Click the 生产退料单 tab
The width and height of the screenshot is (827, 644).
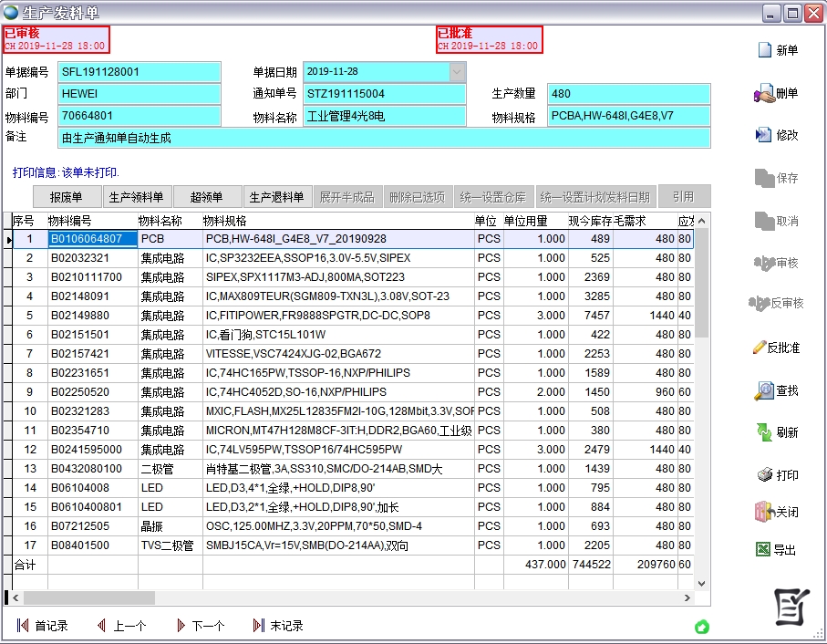pyautogui.click(x=276, y=197)
